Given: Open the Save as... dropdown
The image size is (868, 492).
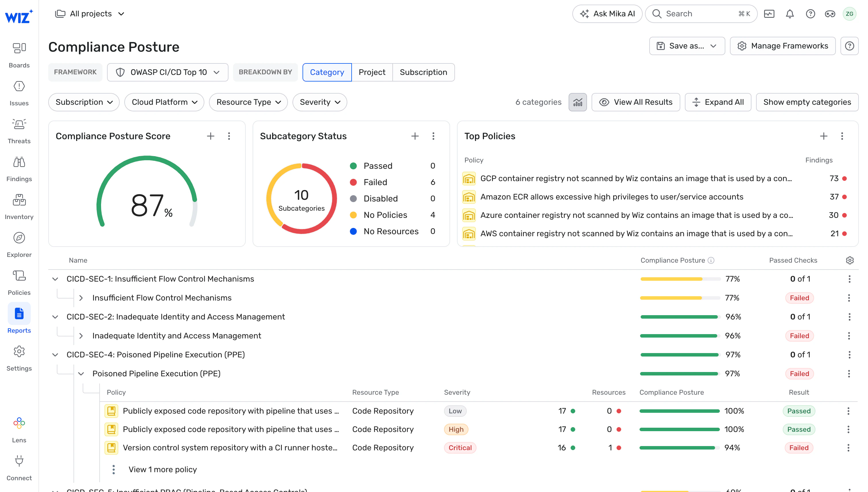Looking at the screenshot, I should 687,46.
